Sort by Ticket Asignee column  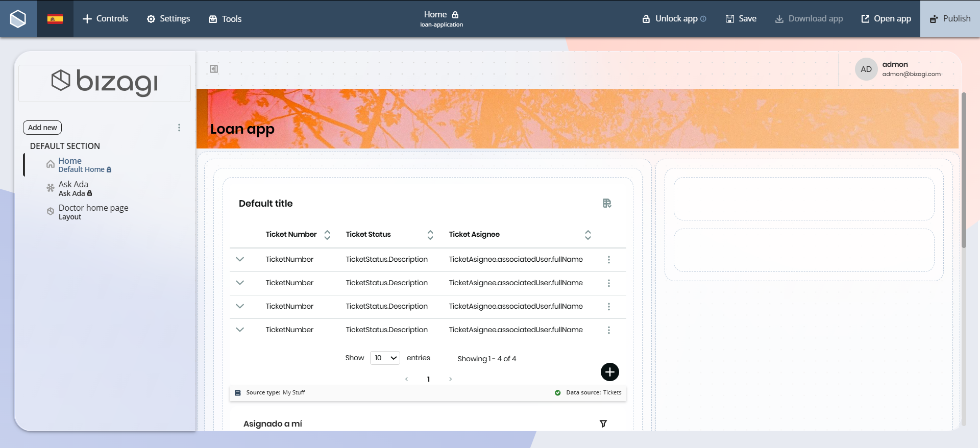pyautogui.click(x=588, y=235)
